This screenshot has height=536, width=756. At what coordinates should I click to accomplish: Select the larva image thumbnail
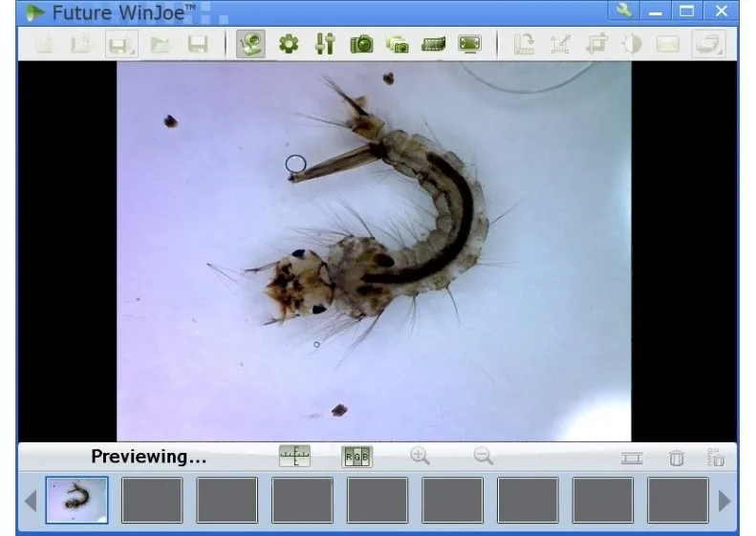point(77,500)
